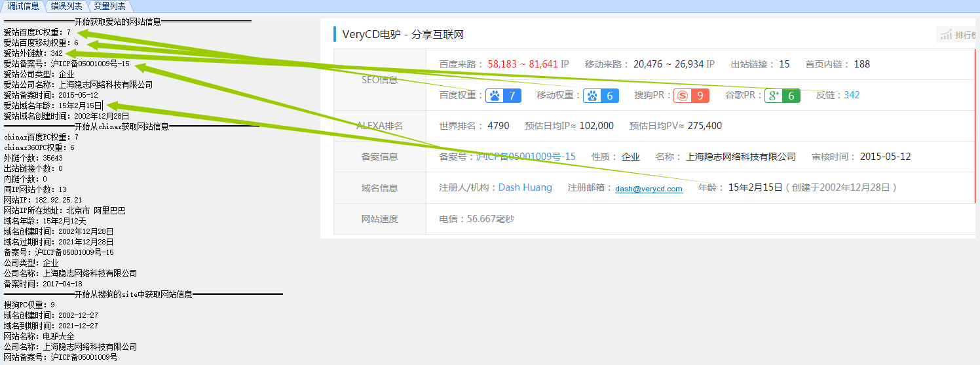Click the 网站速度 row header

pos(379,219)
